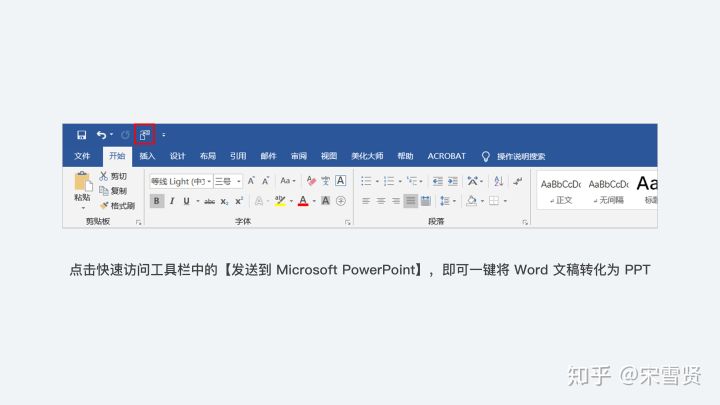The width and height of the screenshot is (720, 405).
Task: Toggle strikethrough abc
Action: [209, 201]
